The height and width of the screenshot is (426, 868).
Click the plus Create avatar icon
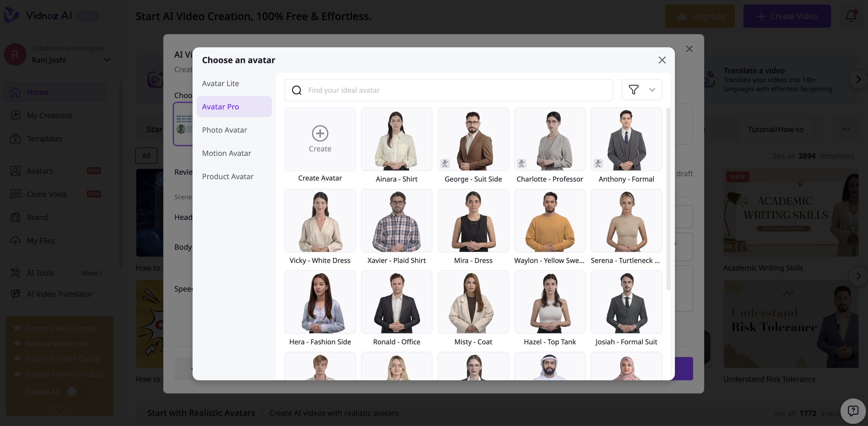320,133
